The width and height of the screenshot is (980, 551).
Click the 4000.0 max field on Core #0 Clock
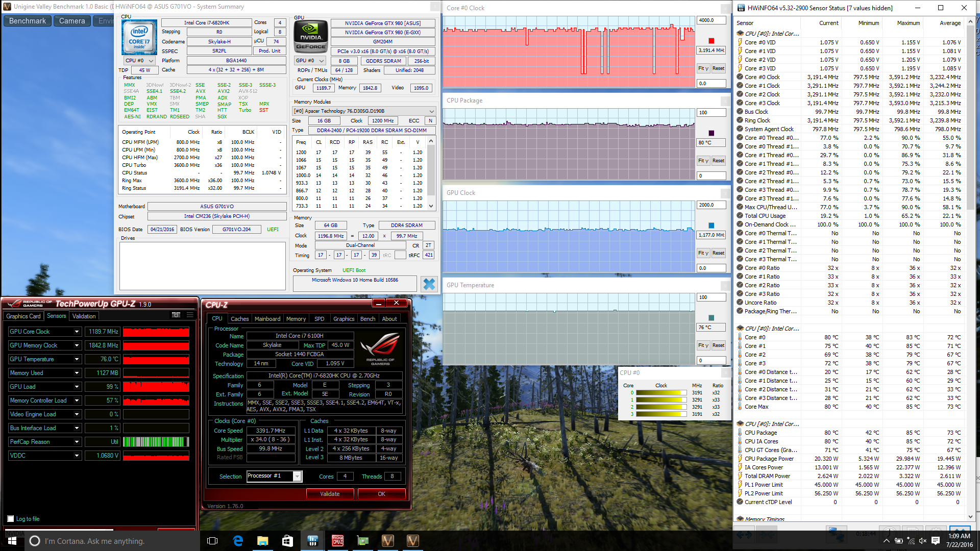[x=712, y=20]
